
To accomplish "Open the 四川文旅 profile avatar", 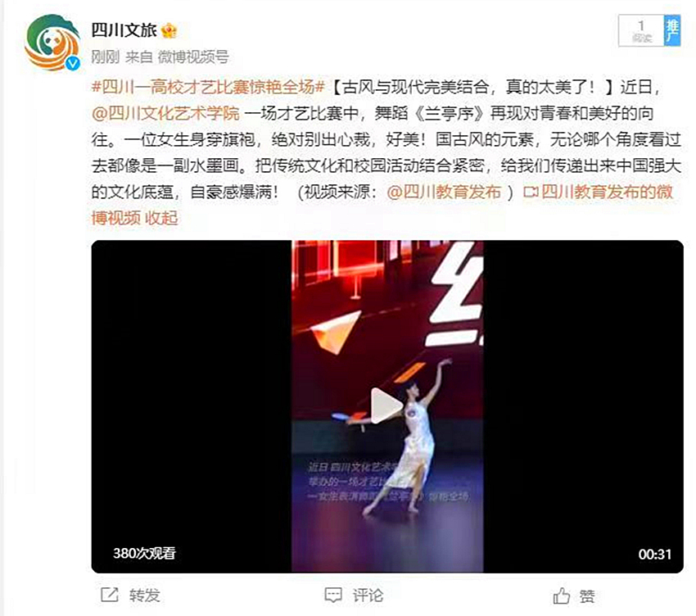I will [52, 43].
